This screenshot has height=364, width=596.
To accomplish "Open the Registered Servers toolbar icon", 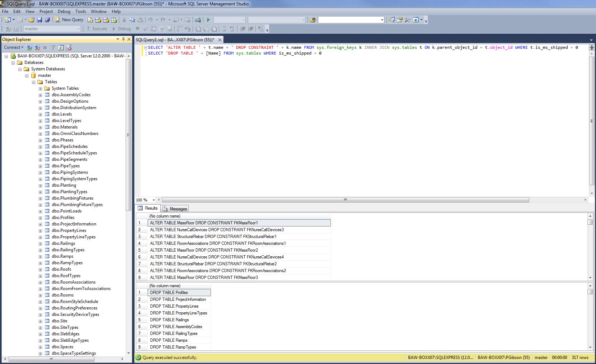I will pyautogui.click(x=392, y=20).
